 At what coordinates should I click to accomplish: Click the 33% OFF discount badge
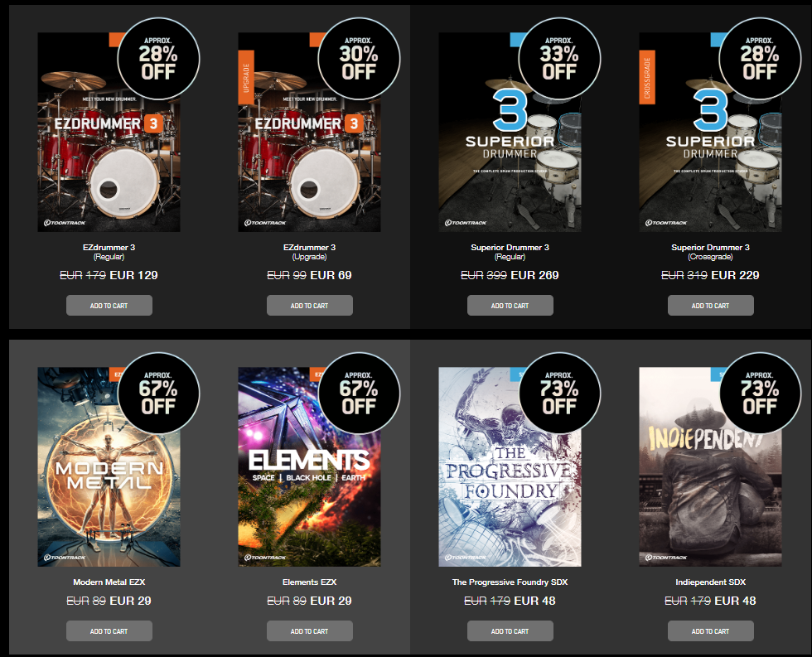pyautogui.click(x=559, y=59)
